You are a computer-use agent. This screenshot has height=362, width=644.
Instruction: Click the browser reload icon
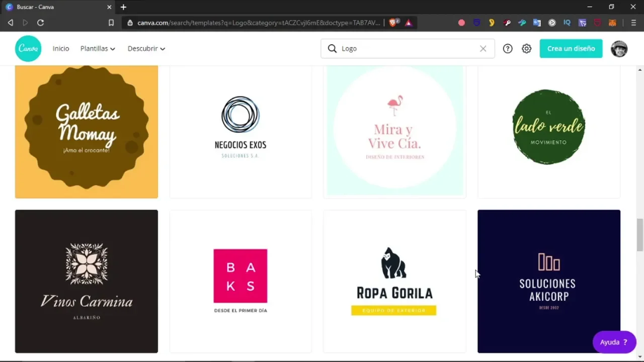(41, 23)
